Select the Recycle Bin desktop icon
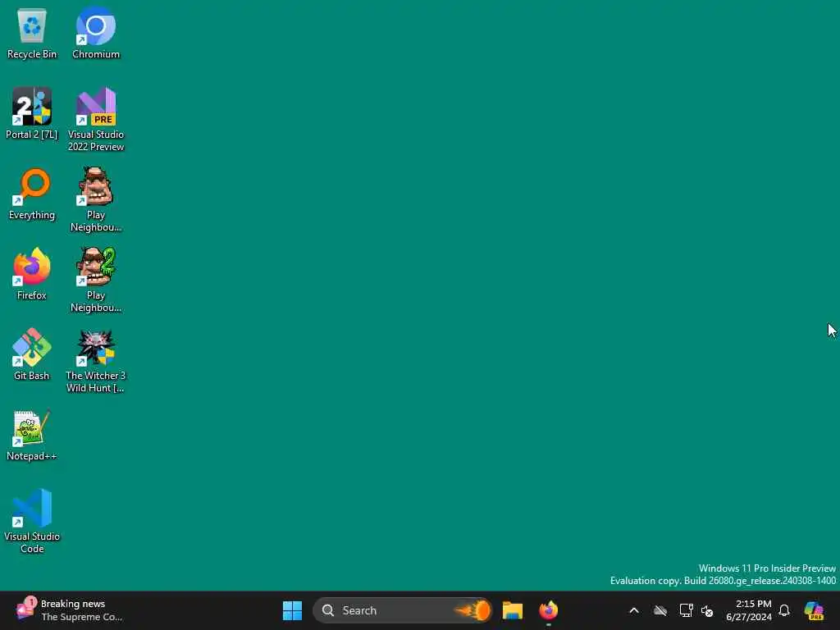 32,34
